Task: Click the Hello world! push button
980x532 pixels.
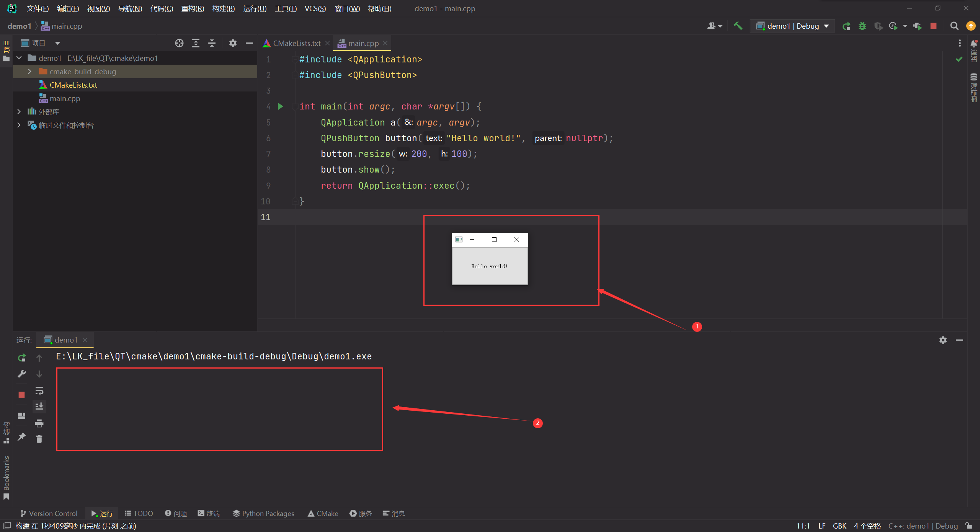Action: click(x=490, y=266)
